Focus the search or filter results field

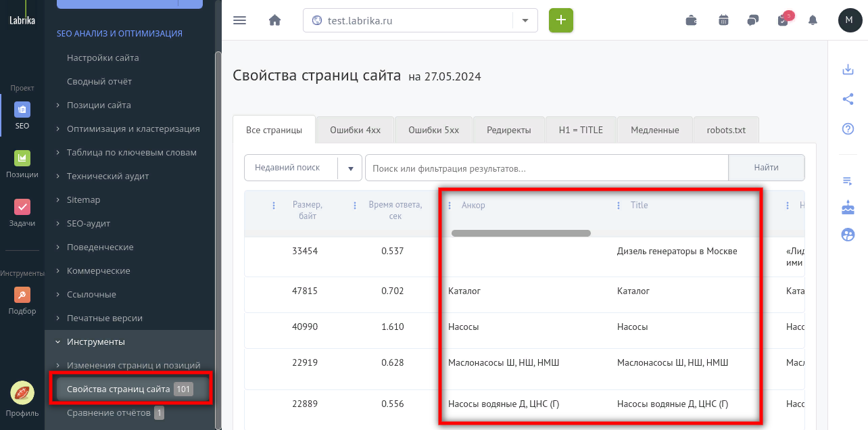[547, 168]
